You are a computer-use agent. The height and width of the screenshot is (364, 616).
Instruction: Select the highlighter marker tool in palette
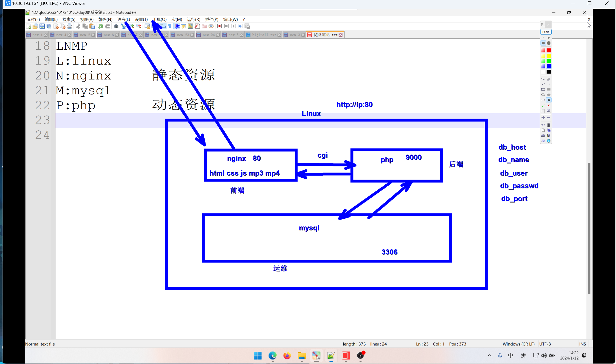(548, 79)
